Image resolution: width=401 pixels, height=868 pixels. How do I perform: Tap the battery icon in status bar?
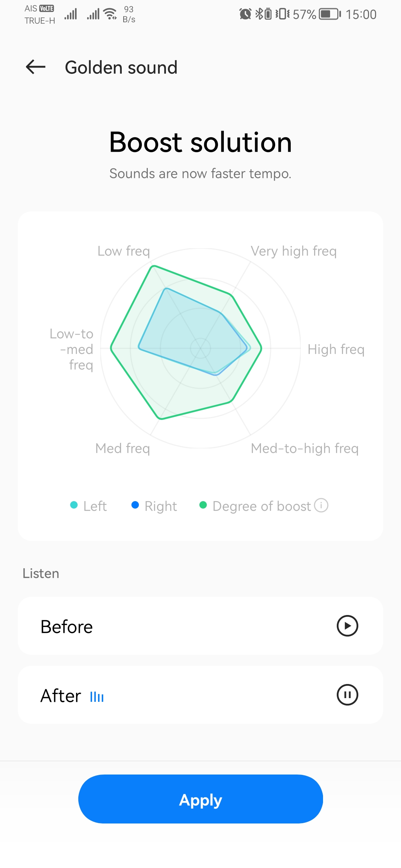(330, 14)
